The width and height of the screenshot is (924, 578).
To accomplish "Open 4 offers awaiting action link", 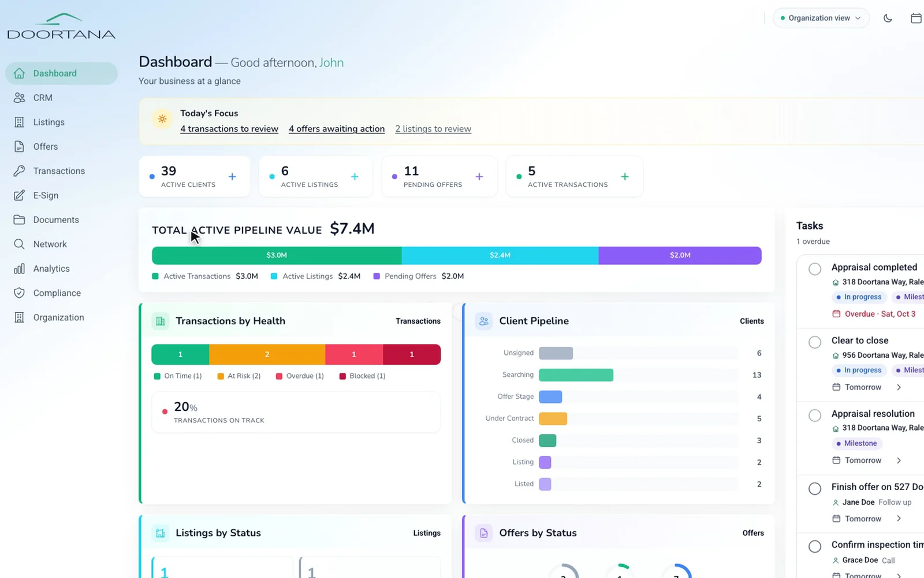I will (337, 129).
